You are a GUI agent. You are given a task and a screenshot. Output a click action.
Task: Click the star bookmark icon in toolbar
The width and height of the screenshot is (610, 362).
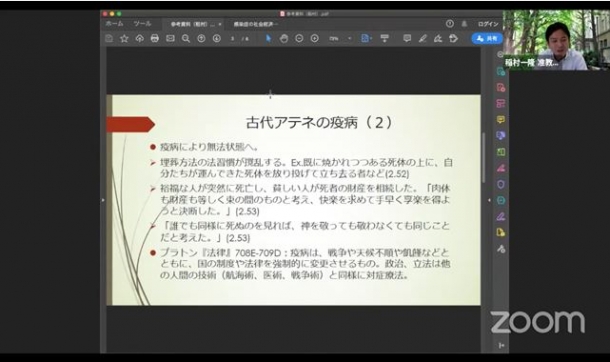(x=124, y=38)
